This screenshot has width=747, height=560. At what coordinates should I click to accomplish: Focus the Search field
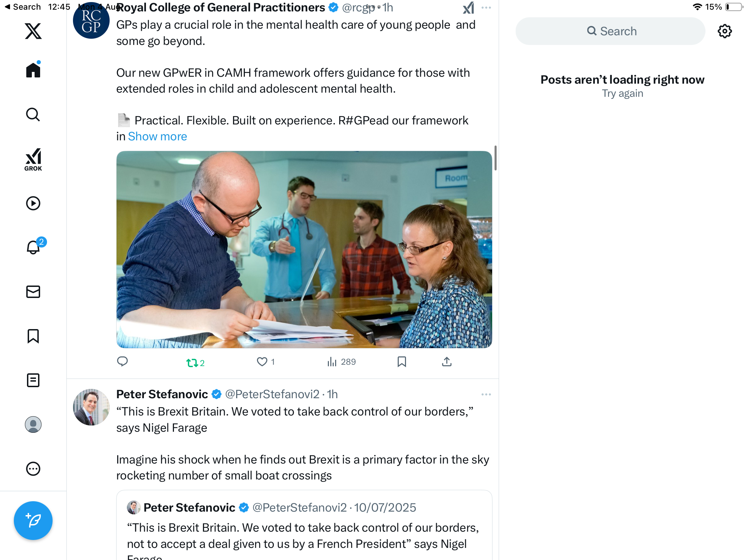610,31
